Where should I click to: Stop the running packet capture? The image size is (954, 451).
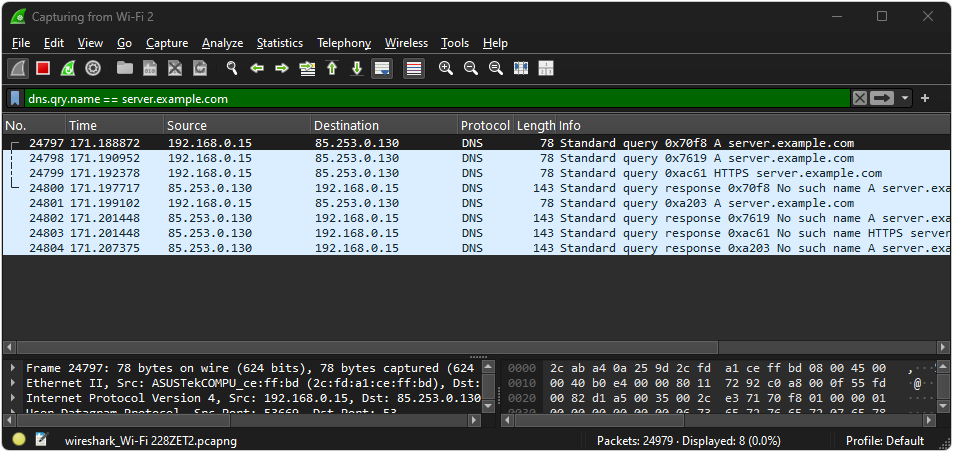click(x=43, y=68)
